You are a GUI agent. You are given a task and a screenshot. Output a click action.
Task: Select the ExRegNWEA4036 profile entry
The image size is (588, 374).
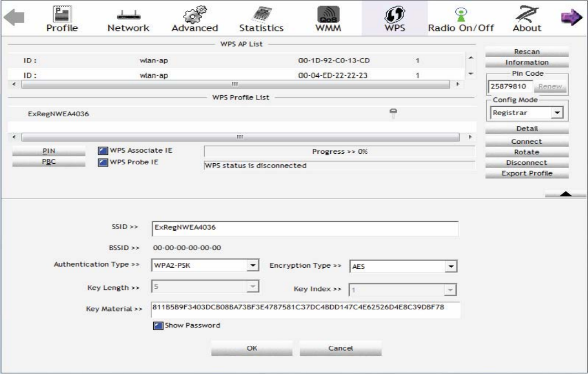tap(242, 113)
